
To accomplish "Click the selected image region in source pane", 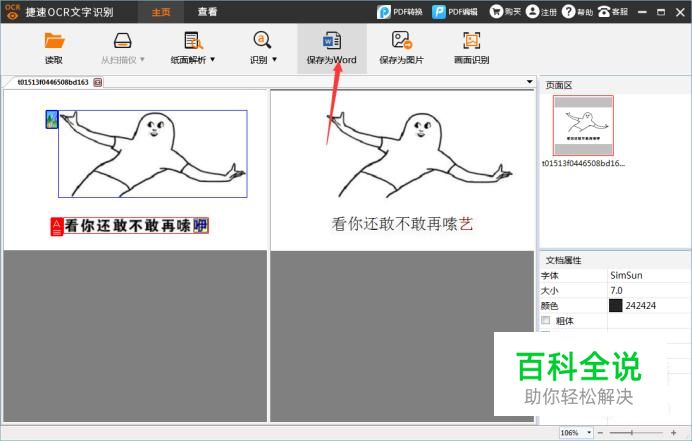I will coord(153,154).
